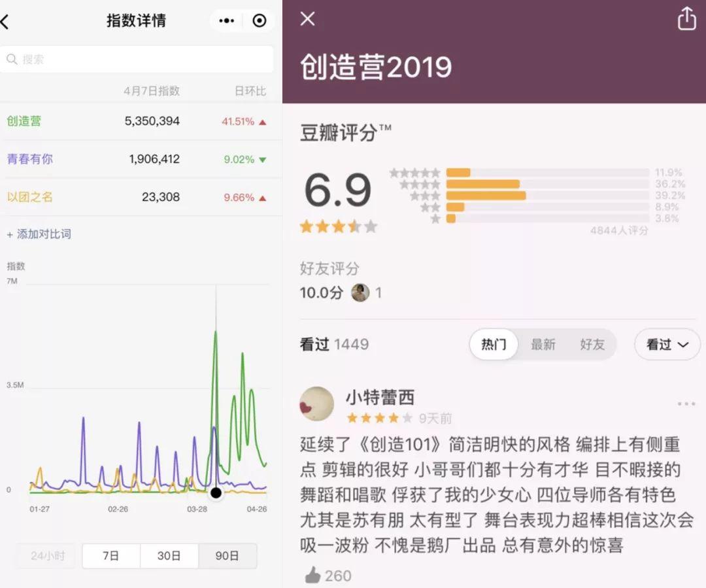Click the magnifier search icon
This screenshot has width=706, height=588.
click(x=12, y=59)
